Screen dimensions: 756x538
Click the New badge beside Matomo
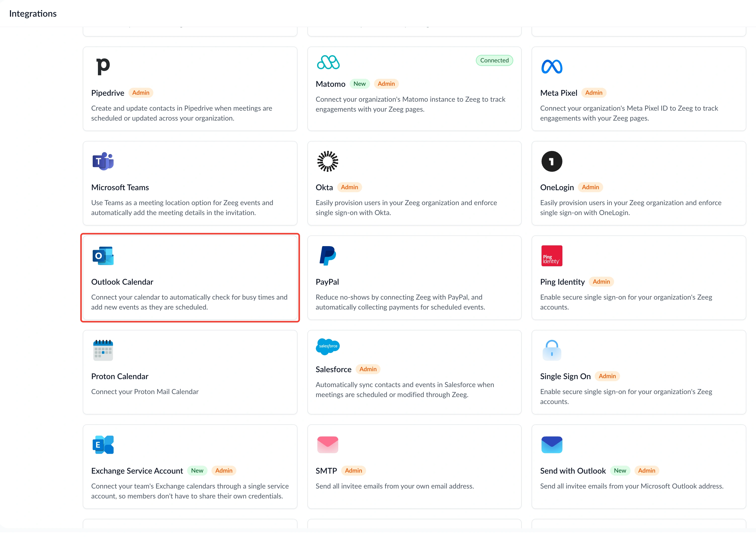point(359,84)
